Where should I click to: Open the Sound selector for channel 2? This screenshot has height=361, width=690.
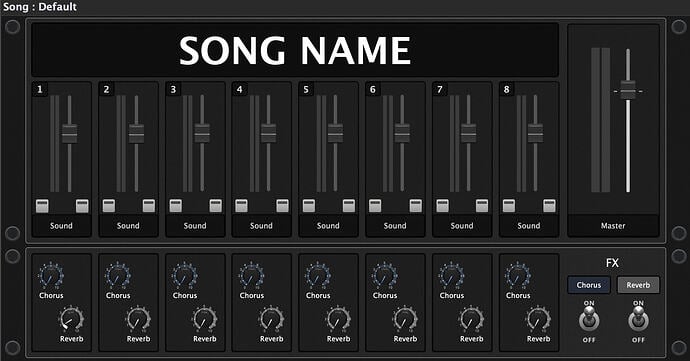128,226
